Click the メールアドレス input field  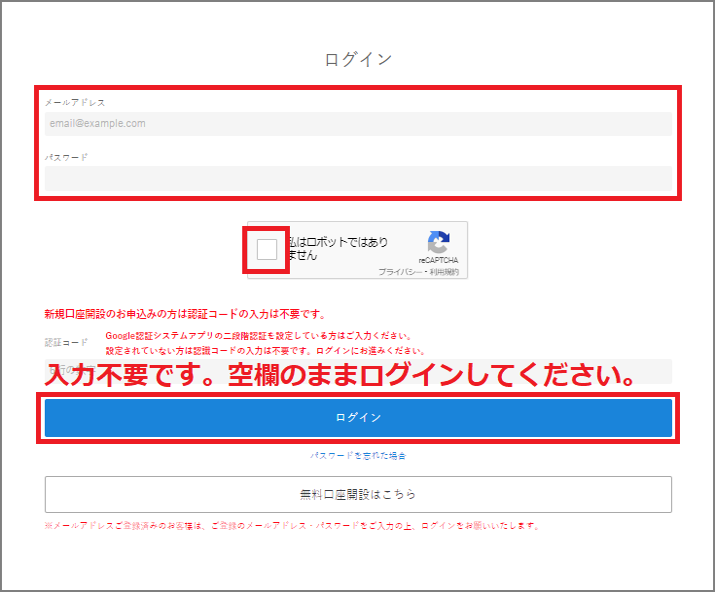click(358, 124)
